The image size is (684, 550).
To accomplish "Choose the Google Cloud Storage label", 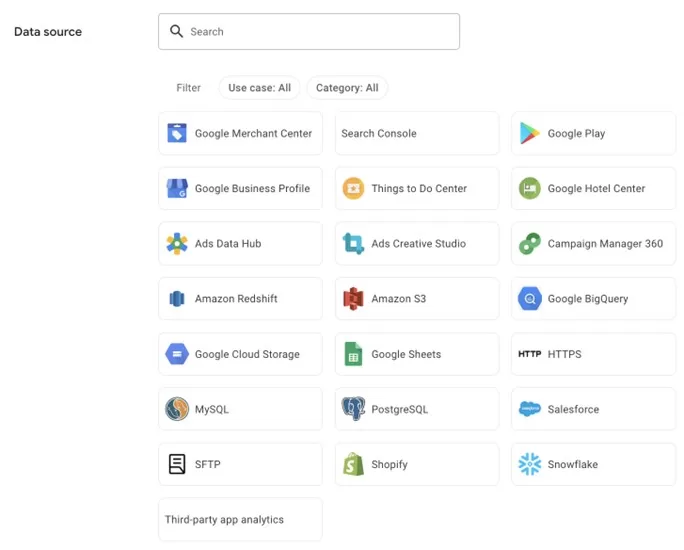I will 247,354.
